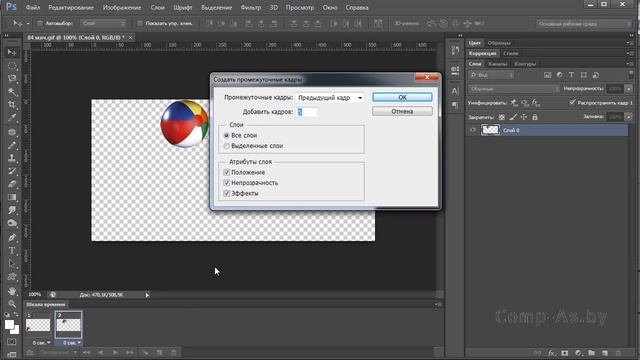Select the Lasso tool
Screen dimensions: 640x360
pyautogui.click(x=12, y=78)
